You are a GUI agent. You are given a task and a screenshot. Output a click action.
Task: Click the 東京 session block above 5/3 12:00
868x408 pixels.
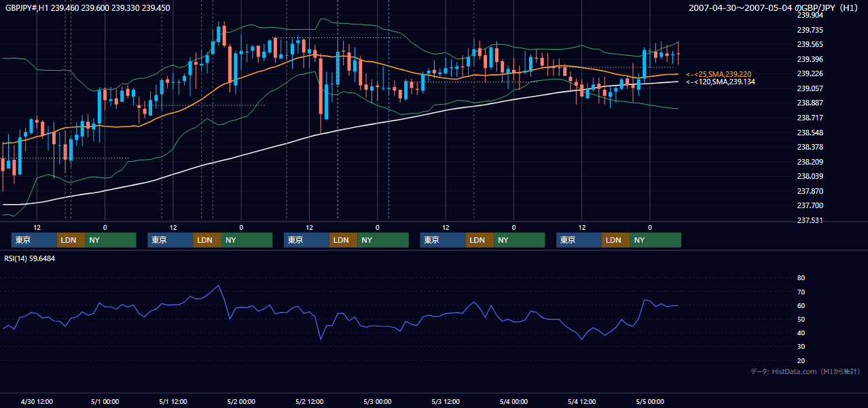(443, 240)
